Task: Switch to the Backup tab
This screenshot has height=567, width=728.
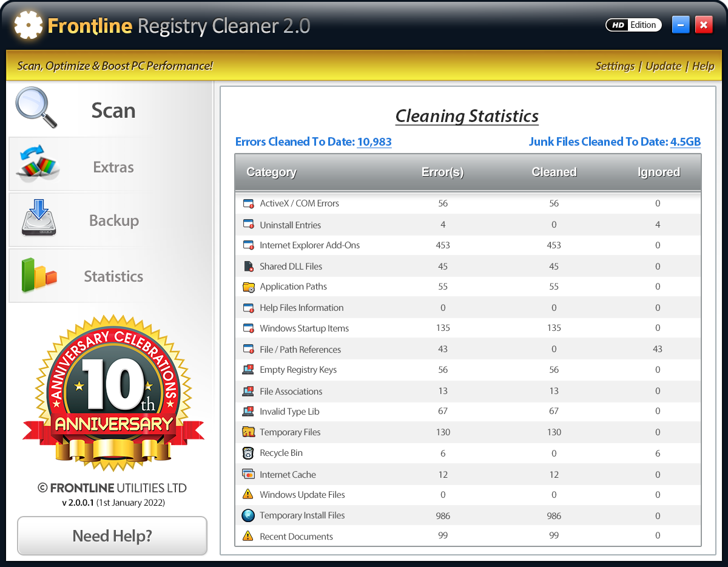Action: click(x=110, y=220)
